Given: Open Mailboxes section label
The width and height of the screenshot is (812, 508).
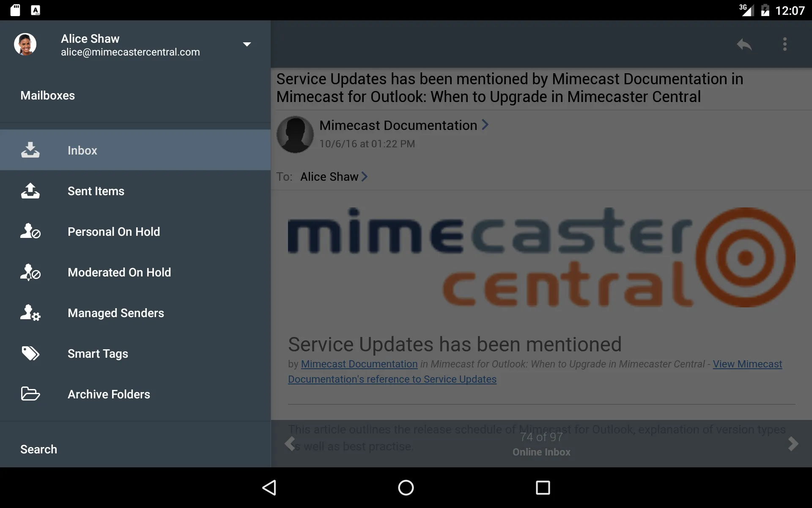Looking at the screenshot, I should 47,95.
